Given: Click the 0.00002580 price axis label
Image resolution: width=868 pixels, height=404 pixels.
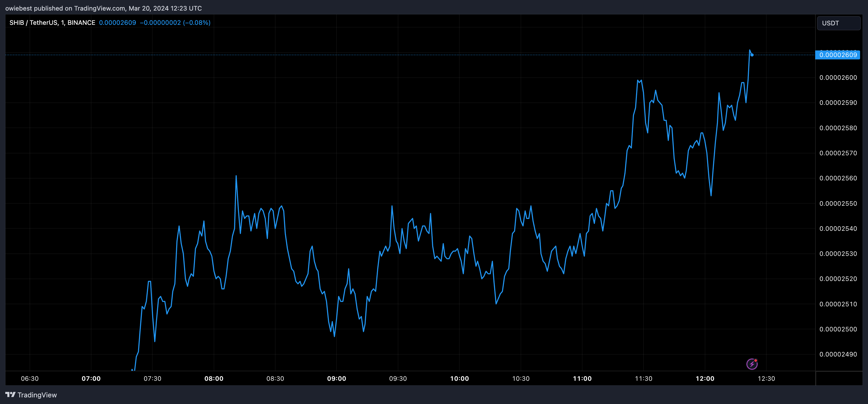Looking at the screenshot, I should pyautogui.click(x=838, y=128).
